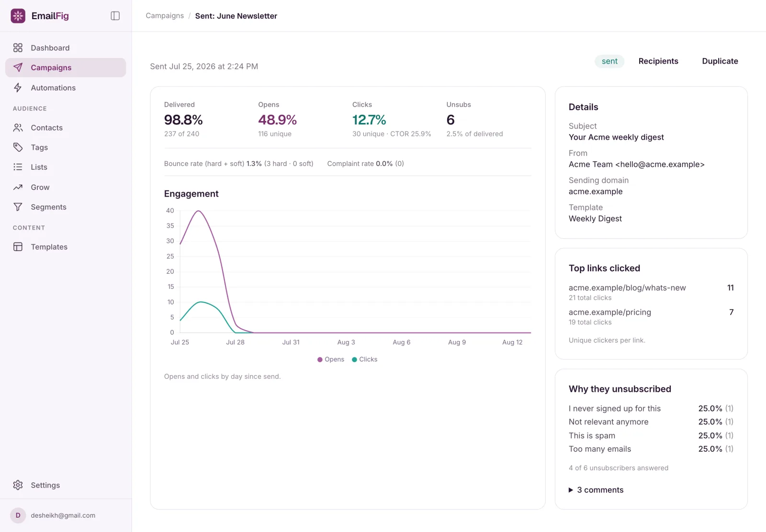The height and width of the screenshot is (532, 766).
Task: Click the Segments funnel icon
Action: coord(18,207)
